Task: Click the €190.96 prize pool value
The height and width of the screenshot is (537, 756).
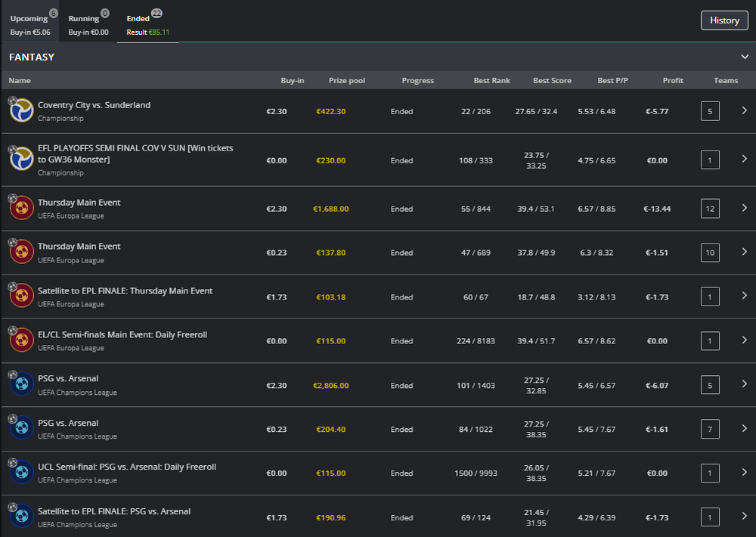Action: point(331,517)
